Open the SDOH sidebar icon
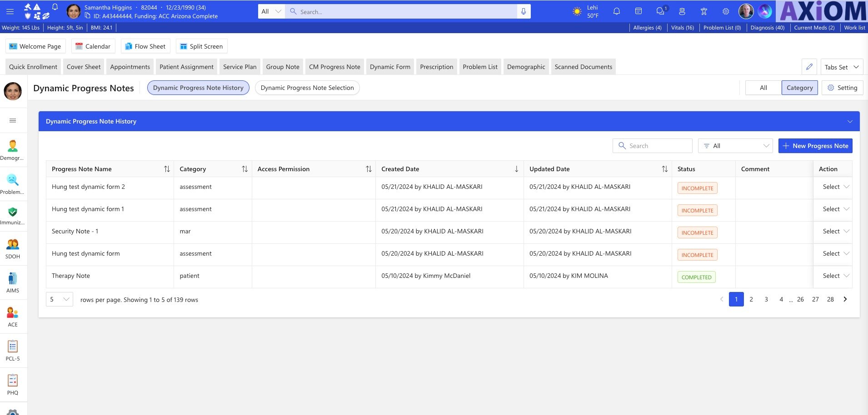868x415 pixels. [13, 248]
